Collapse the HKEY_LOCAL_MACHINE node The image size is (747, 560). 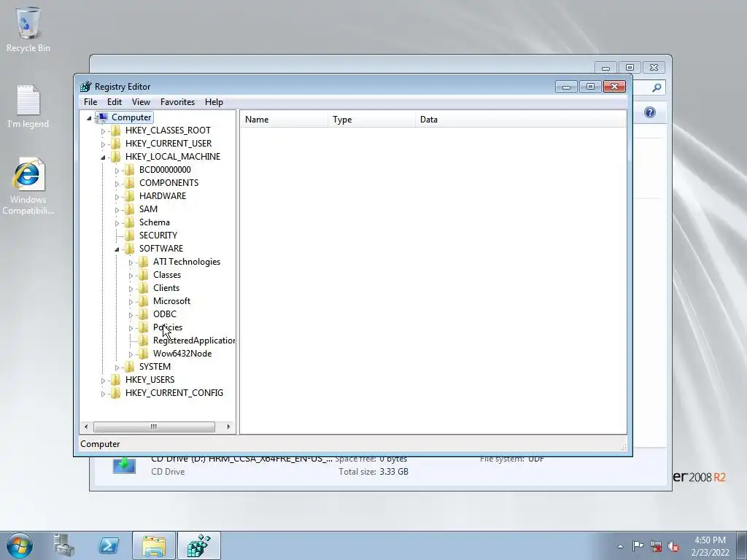click(103, 157)
